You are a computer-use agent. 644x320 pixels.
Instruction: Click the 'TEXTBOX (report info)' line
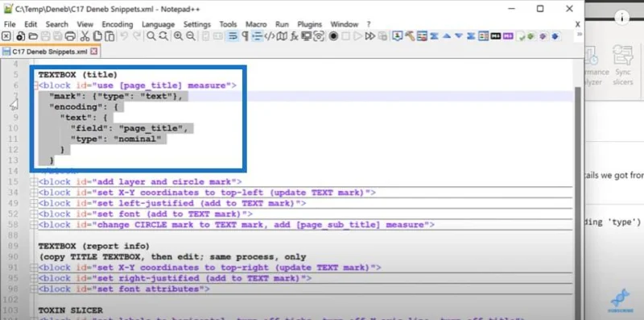click(94, 246)
